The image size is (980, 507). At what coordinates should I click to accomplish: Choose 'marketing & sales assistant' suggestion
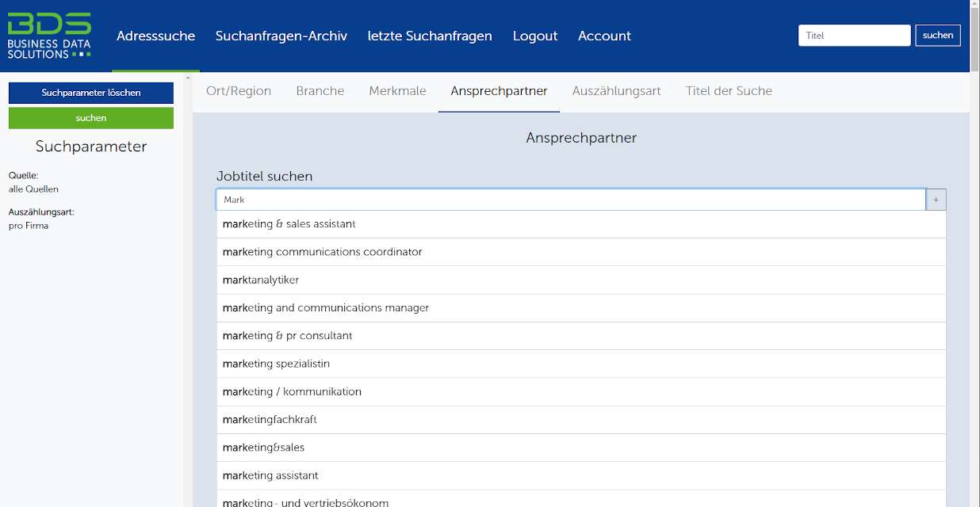289,224
